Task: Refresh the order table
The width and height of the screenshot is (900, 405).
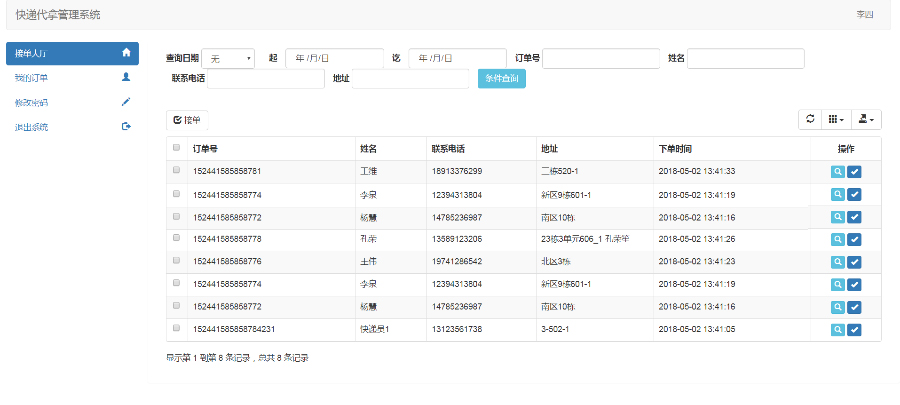Action: pyautogui.click(x=810, y=119)
